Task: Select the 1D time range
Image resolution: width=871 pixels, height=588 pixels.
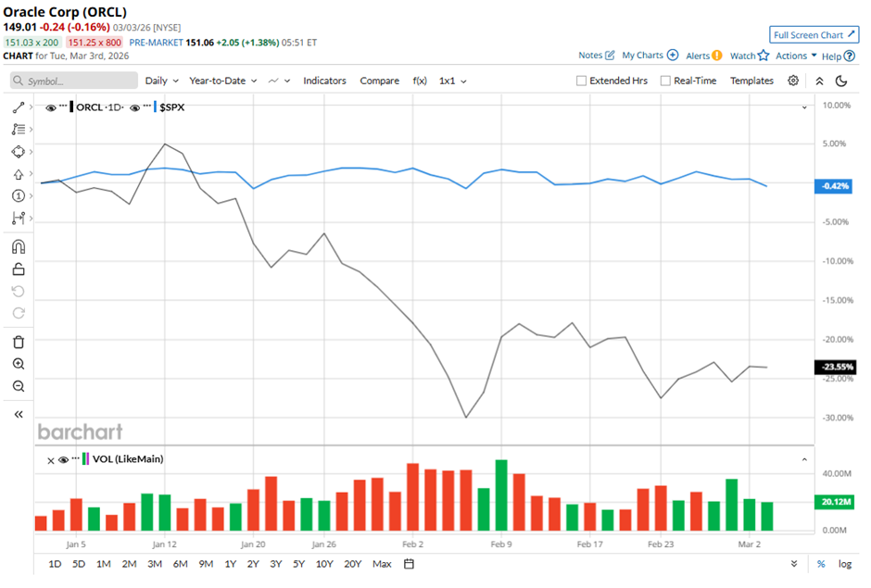Action: tap(55, 564)
